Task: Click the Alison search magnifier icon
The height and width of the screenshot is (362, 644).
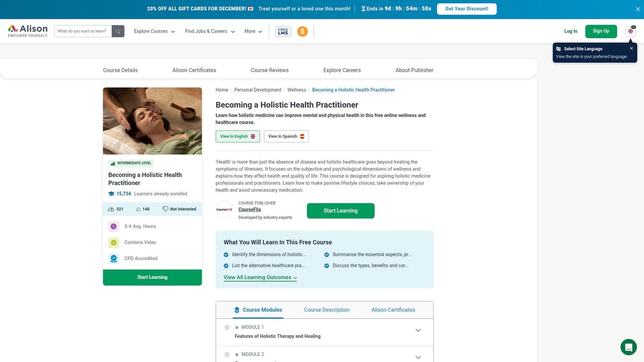Action: (118, 31)
